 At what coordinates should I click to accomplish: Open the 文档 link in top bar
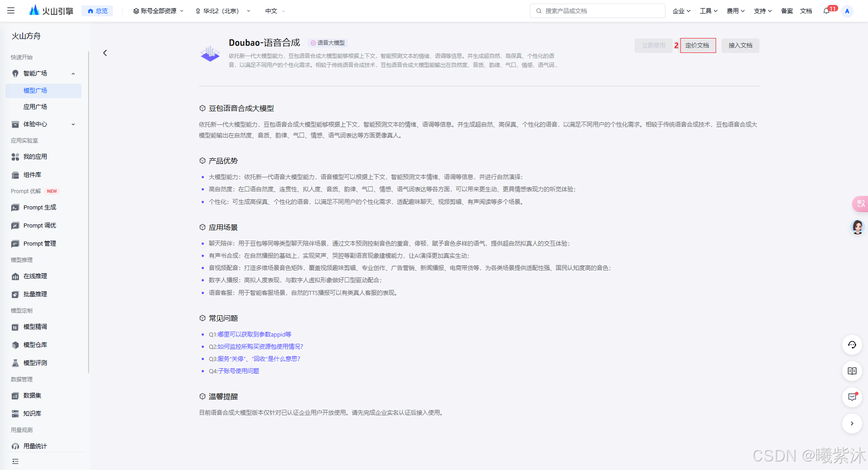(x=806, y=11)
